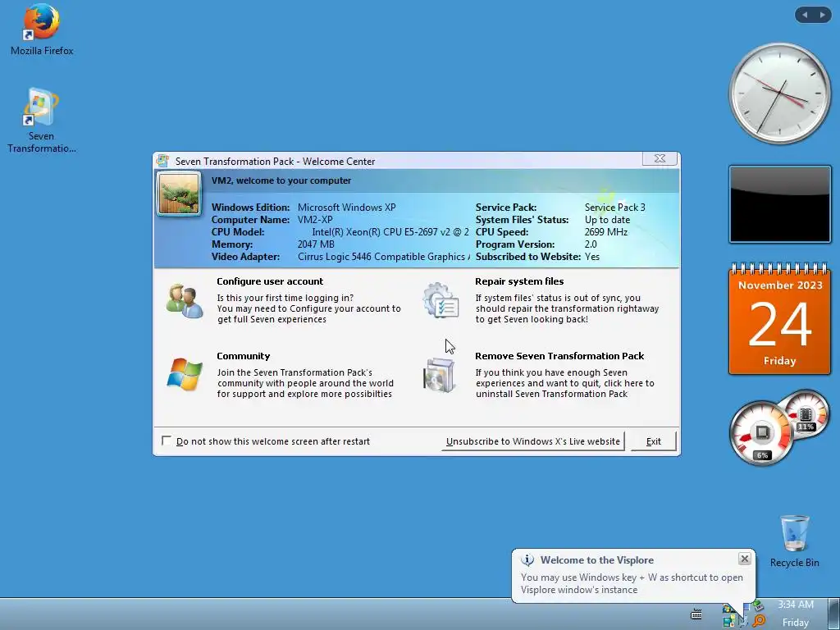Viewport: 840px width, 630px height.
Task: Click the Community Windows flag icon
Action: (185, 374)
